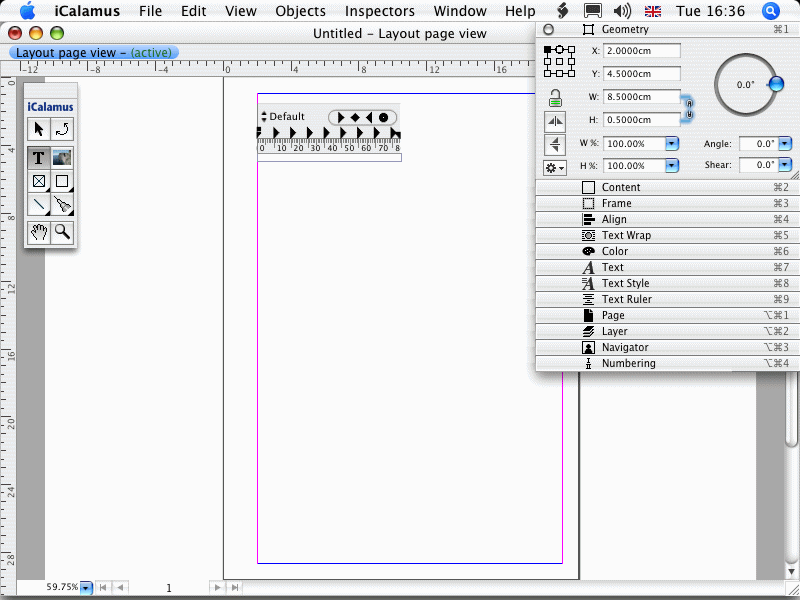Image resolution: width=800 pixels, height=600 pixels.
Task: Activate the magnifier zoom tool
Action: pyautogui.click(x=62, y=232)
